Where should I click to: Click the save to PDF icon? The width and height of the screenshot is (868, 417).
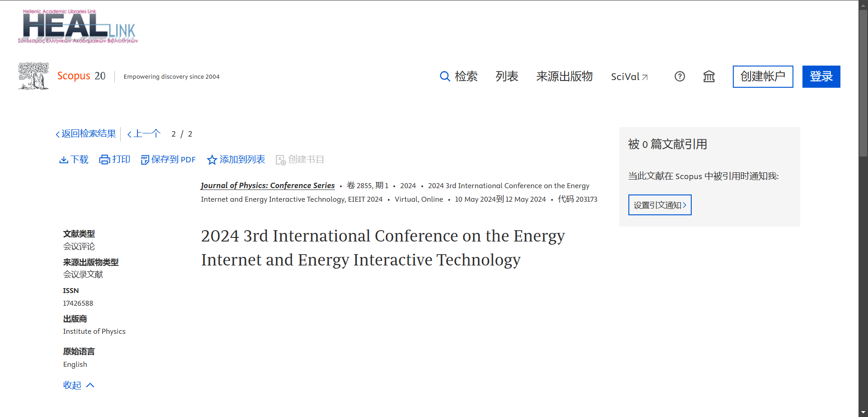click(x=145, y=160)
